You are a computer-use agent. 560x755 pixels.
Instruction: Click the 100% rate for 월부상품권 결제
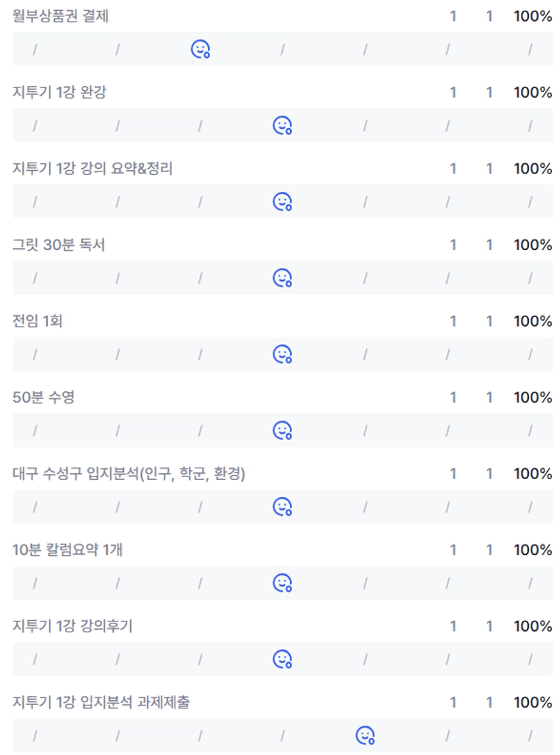tap(533, 16)
